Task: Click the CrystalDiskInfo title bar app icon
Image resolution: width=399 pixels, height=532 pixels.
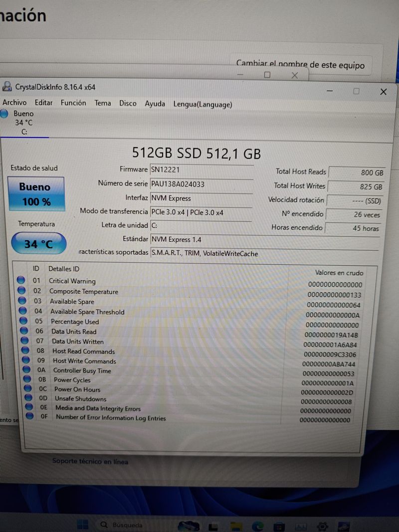Action: pos(7,87)
